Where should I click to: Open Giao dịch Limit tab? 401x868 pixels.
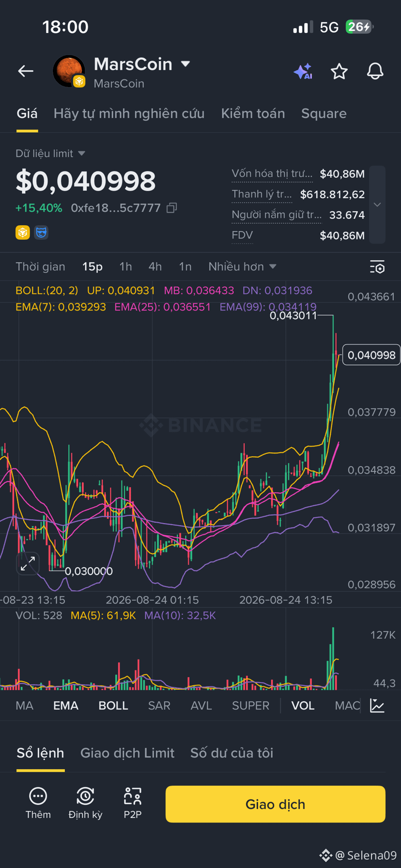(x=127, y=753)
